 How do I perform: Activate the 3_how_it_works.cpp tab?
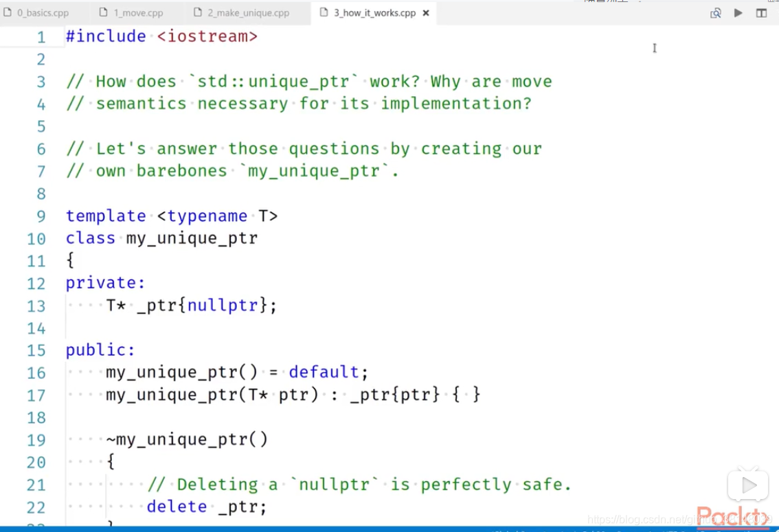(374, 13)
